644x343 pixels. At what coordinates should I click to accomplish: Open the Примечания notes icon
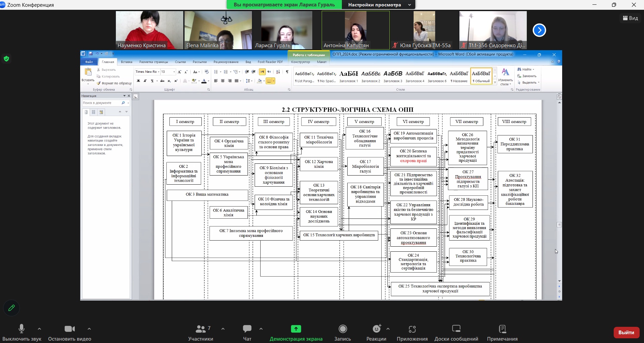tap(502, 329)
